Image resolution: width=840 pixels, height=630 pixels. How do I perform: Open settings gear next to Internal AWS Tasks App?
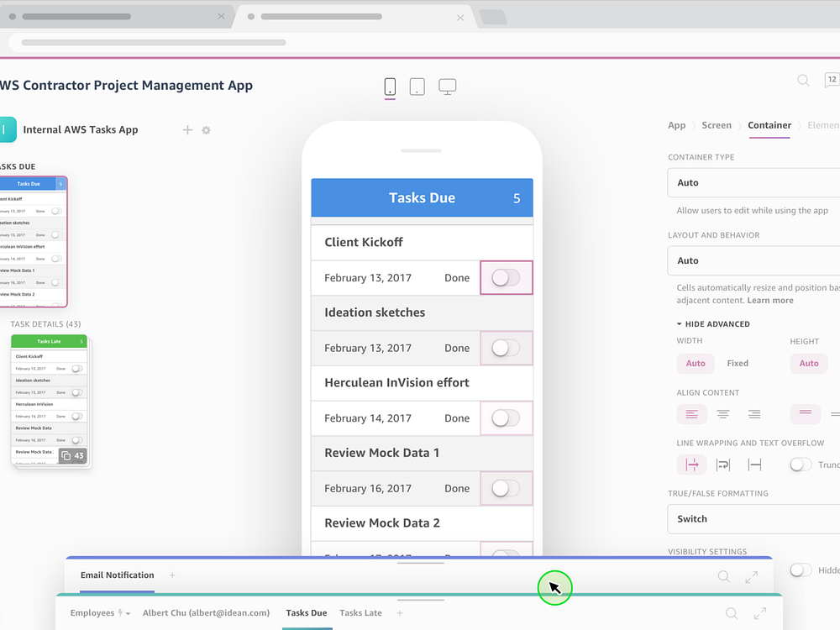206,130
